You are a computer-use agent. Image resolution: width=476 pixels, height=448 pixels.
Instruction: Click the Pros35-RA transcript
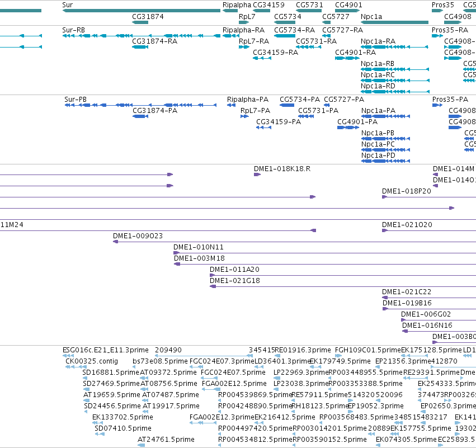(437, 36)
